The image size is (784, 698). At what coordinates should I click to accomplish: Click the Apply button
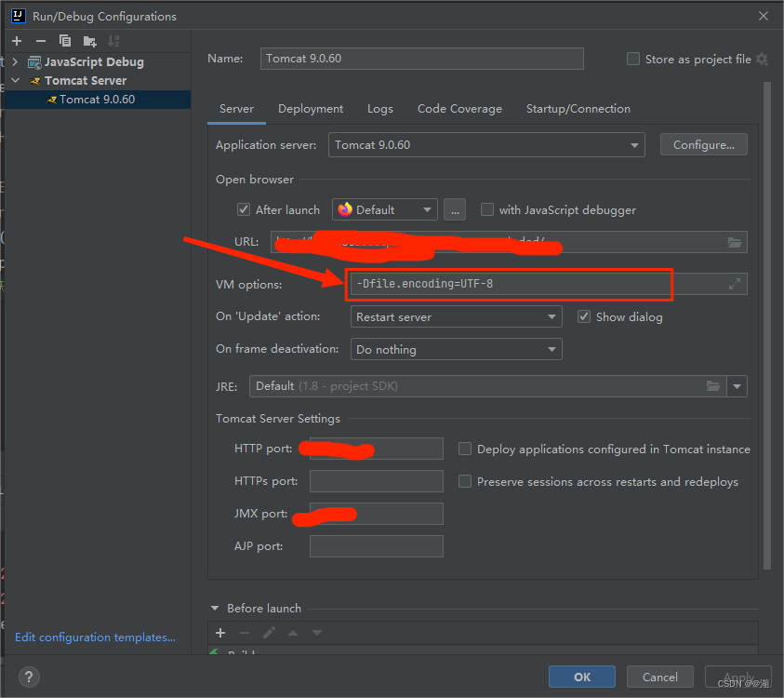point(738,677)
